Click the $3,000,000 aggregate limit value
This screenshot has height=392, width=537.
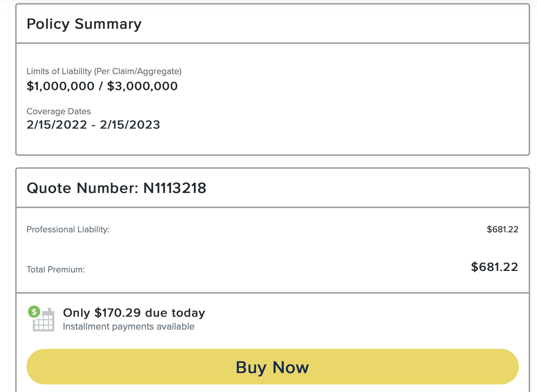click(x=142, y=86)
